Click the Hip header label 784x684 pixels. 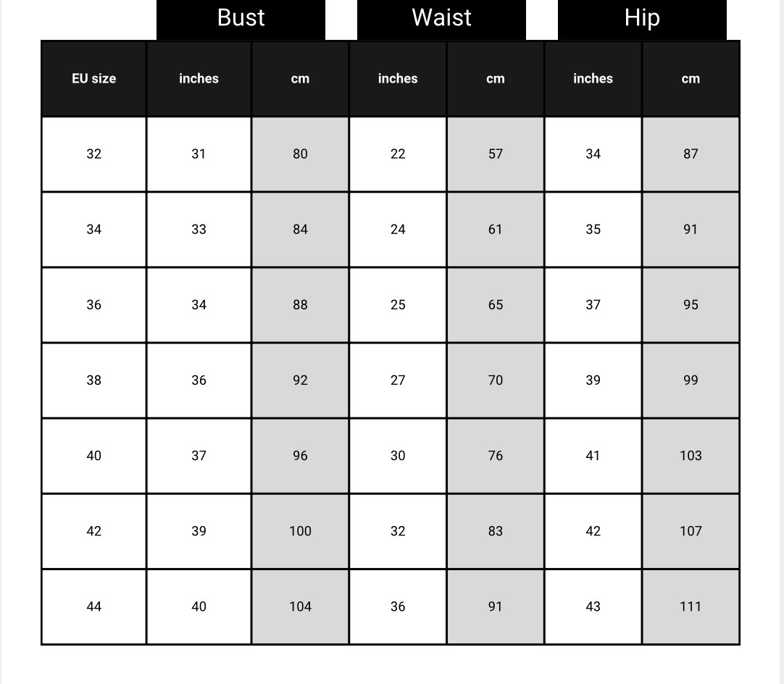pos(642,18)
